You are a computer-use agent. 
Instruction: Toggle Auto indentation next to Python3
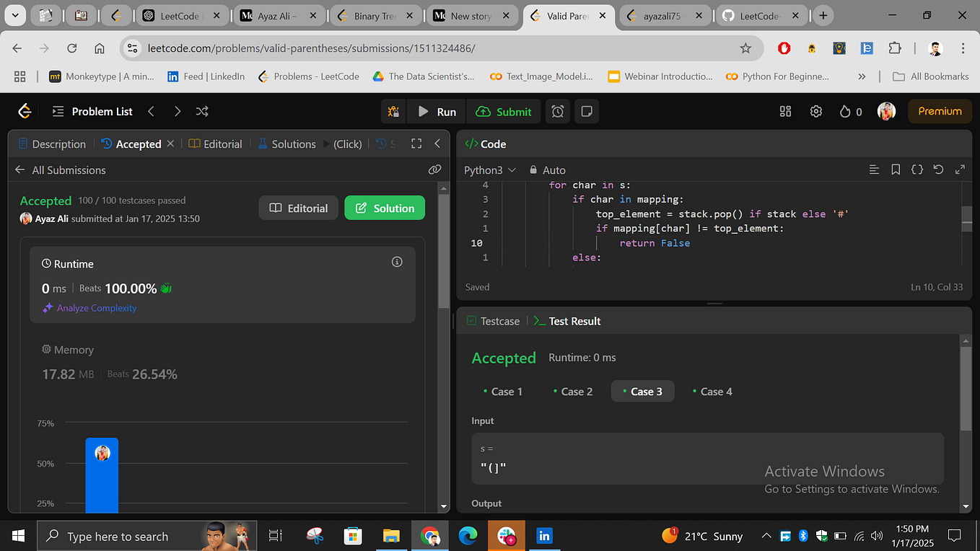pos(547,169)
